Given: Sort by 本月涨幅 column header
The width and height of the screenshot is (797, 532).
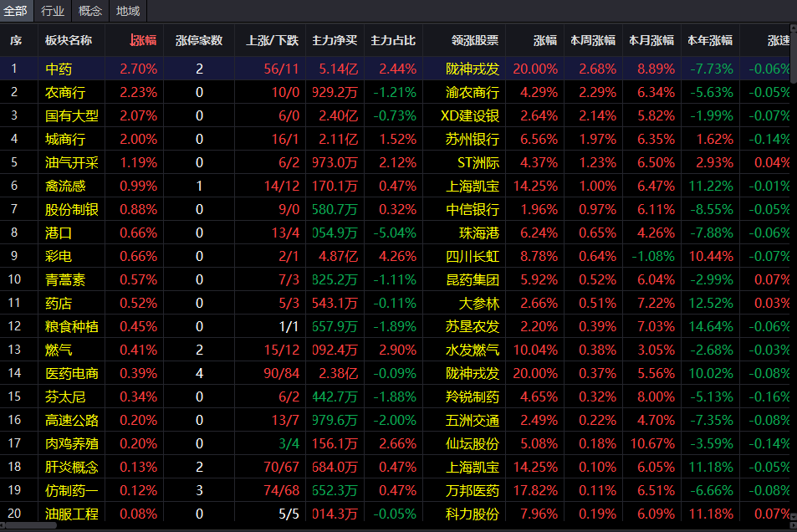Looking at the screenshot, I should click(651, 40).
